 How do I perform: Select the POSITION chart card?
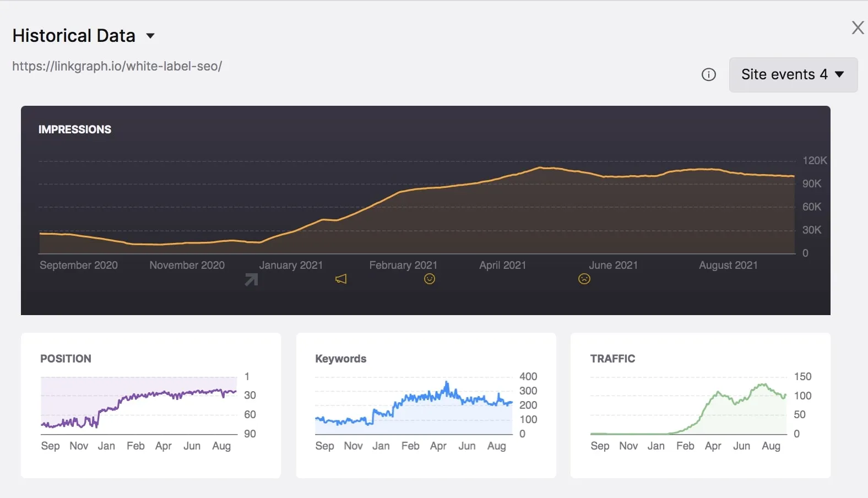150,405
